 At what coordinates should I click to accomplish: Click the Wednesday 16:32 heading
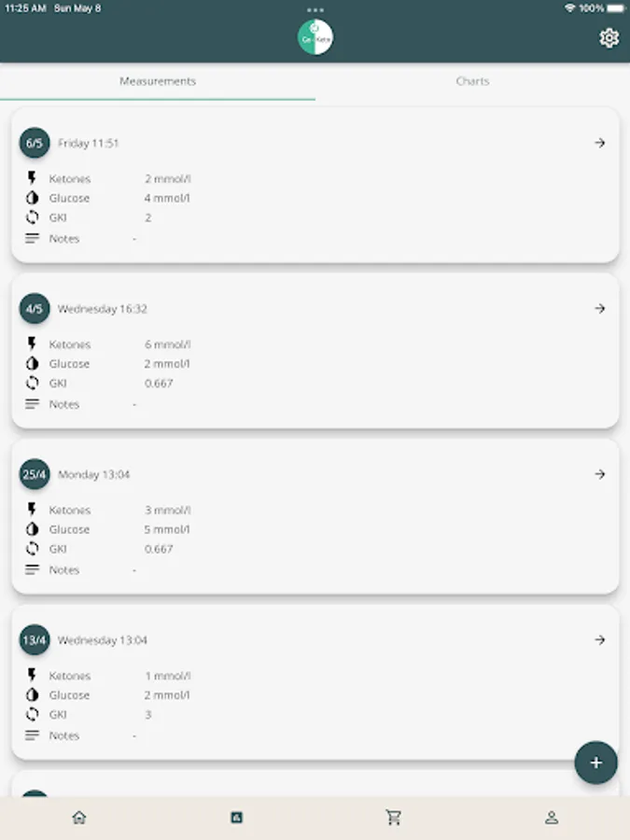click(103, 309)
